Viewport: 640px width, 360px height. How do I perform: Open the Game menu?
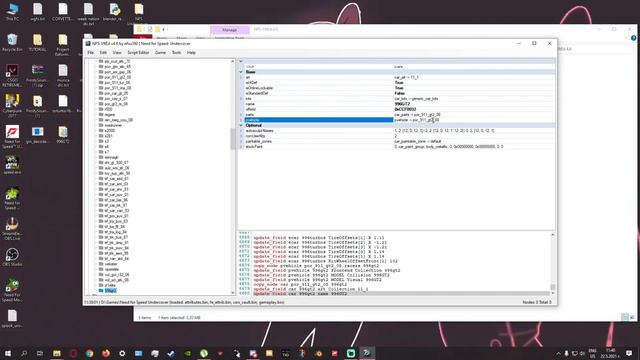click(160, 53)
